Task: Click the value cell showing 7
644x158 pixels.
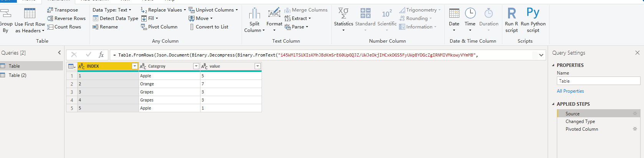Action: (x=231, y=84)
